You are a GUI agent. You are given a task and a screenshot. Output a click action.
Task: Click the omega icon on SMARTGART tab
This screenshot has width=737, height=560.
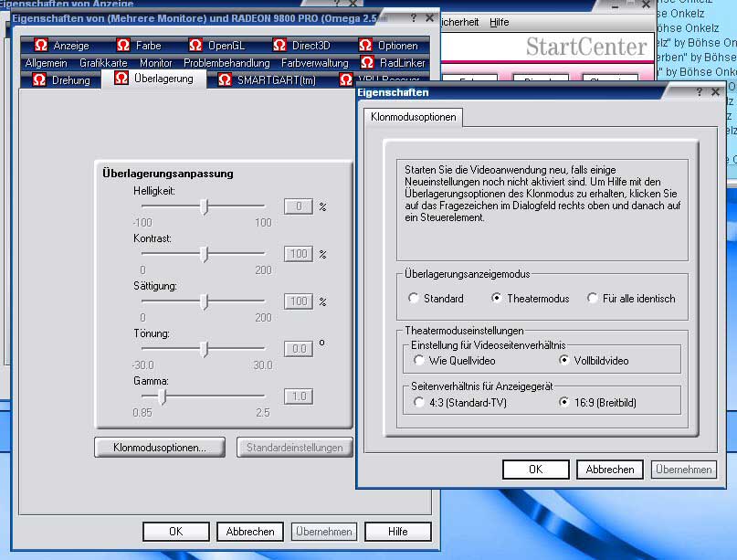[225, 79]
